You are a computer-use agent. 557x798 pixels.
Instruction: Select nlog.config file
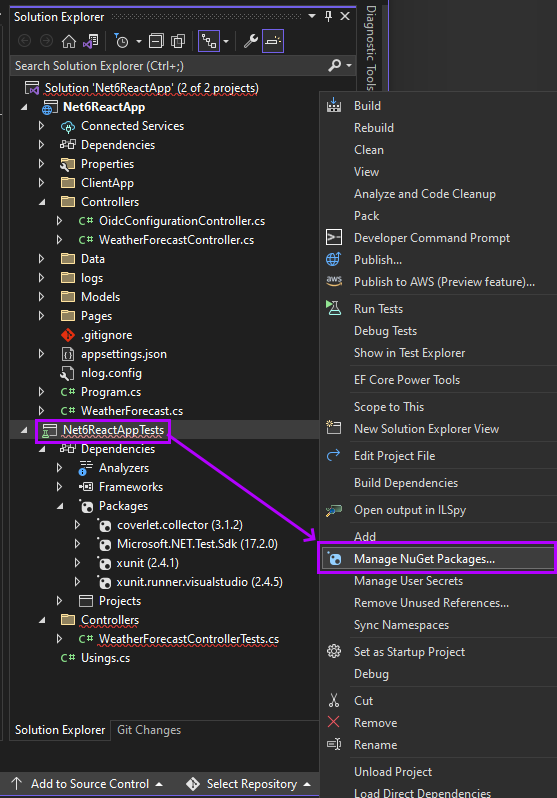(x=111, y=373)
